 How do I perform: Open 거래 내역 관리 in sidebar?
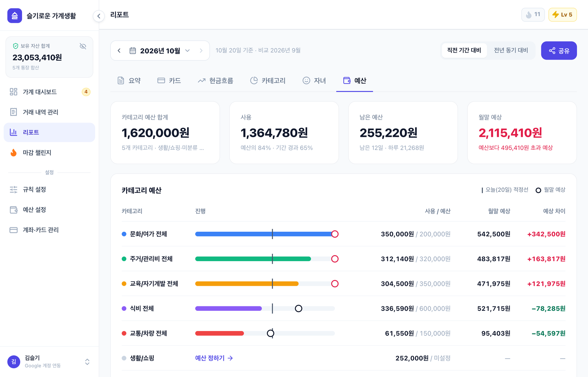pyautogui.click(x=49, y=112)
